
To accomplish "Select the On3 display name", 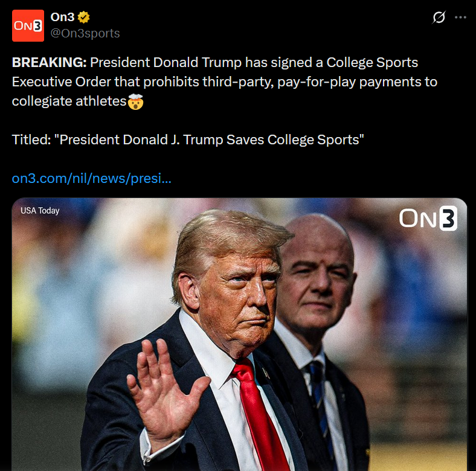I will [x=62, y=17].
